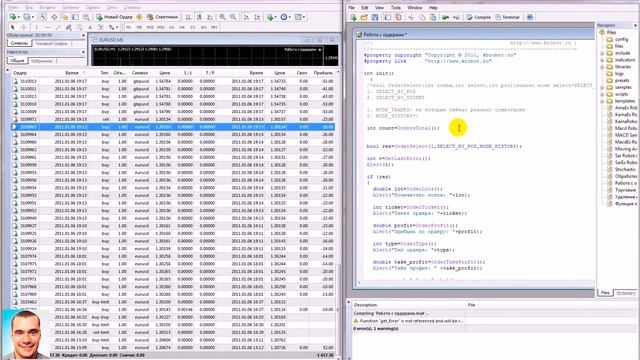Screen dimensions: 640x360
Task: Click the round blue icon after Terminal button
Action: 530,17
